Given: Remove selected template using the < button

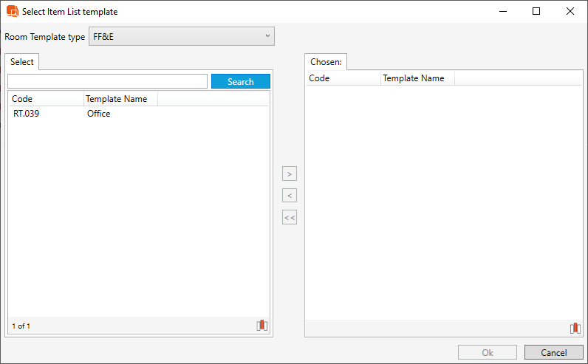Looking at the screenshot, I should (x=290, y=196).
